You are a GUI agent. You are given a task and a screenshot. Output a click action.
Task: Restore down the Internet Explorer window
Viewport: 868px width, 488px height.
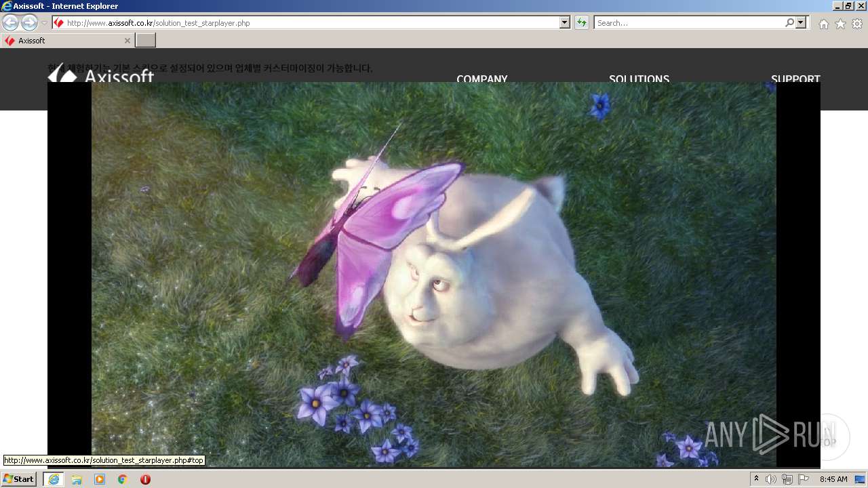tap(849, 5)
